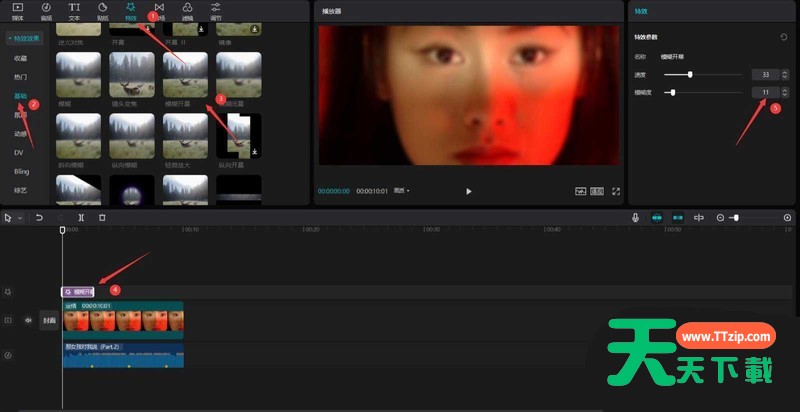Click the split clip tool icon
Screen dimensions: 800x412
(x=81, y=217)
